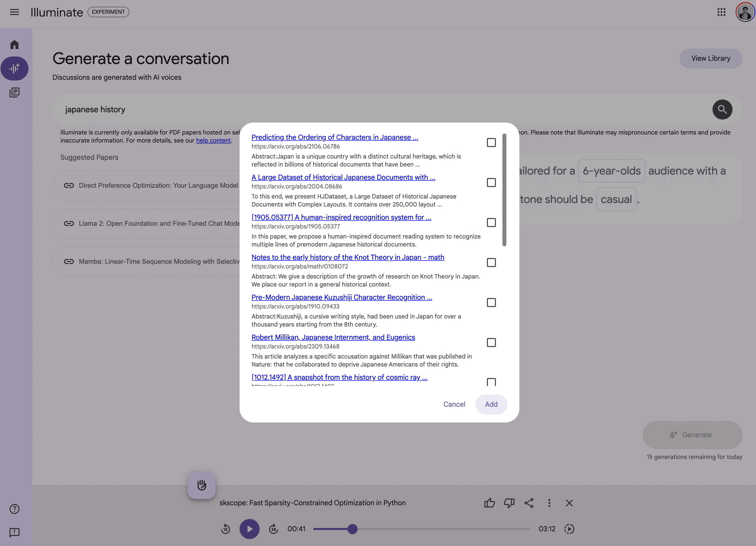
Task: Click the audio progress slider handle
Action: pyautogui.click(x=352, y=529)
